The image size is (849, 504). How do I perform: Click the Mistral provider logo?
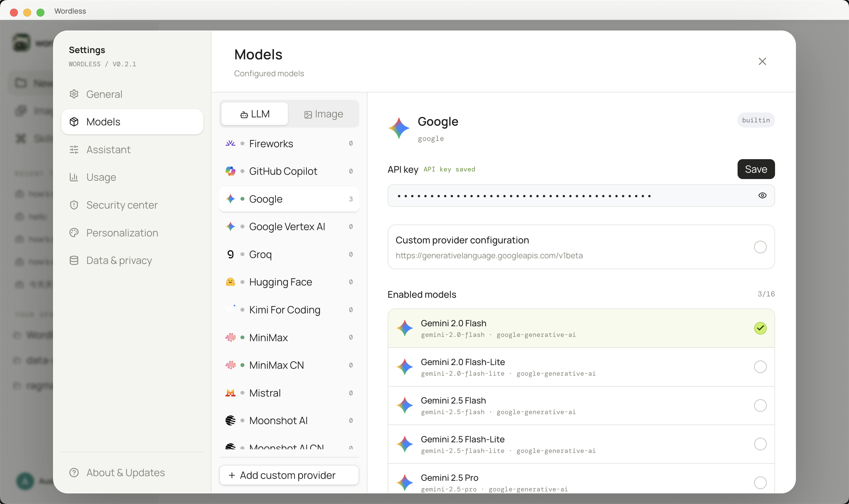coord(230,393)
